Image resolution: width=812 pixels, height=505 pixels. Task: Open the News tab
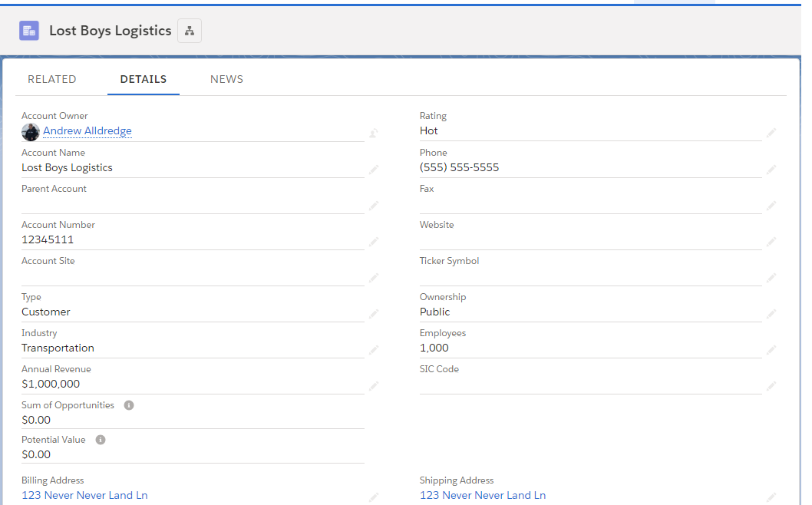point(226,79)
